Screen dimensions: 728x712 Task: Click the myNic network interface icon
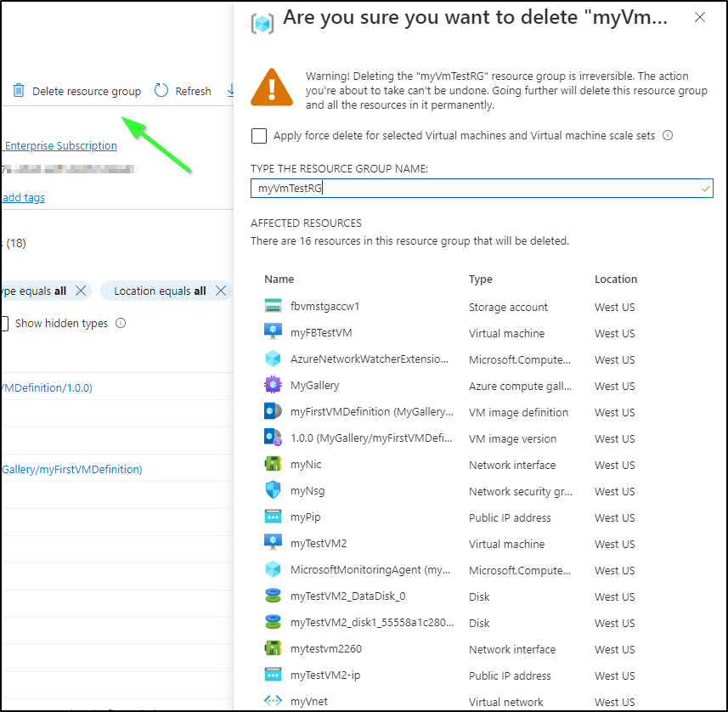click(x=273, y=464)
